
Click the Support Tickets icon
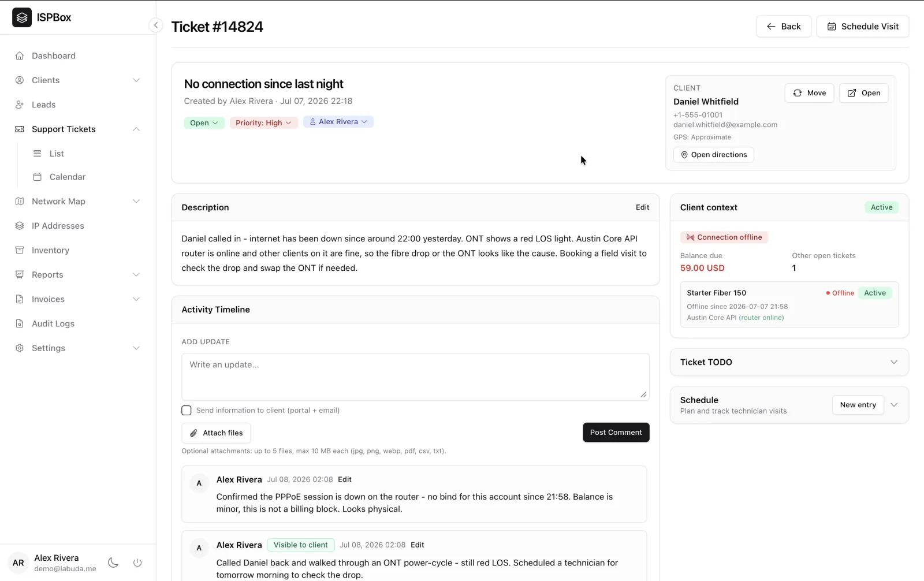(20, 129)
